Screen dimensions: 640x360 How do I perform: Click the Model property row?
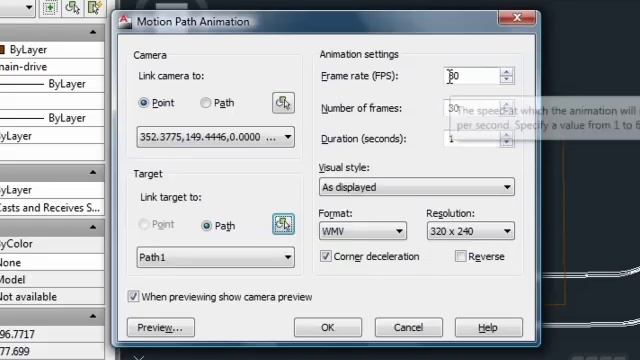52,280
